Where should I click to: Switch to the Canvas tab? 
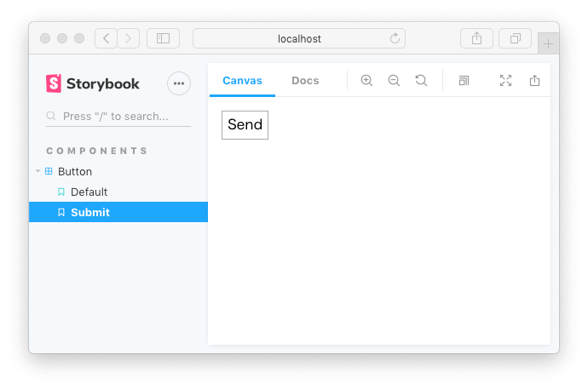tap(242, 81)
